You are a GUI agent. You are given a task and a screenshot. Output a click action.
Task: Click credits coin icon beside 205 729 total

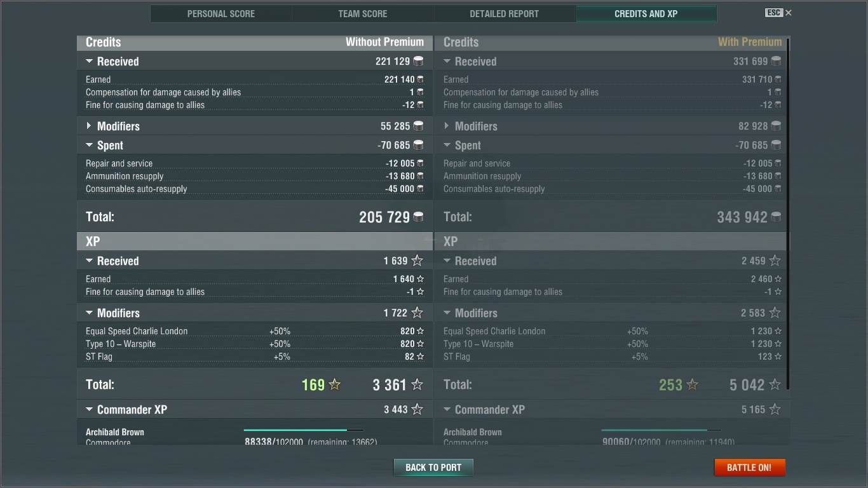click(x=418, y=217)
